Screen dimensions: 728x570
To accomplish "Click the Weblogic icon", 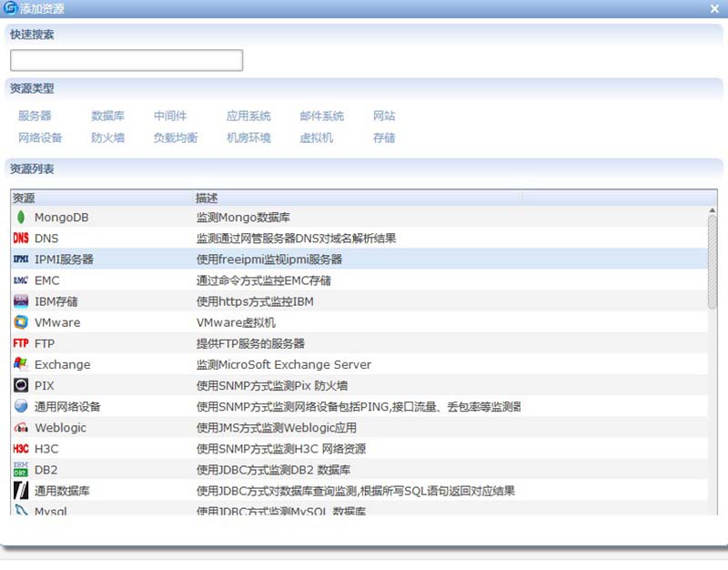I will click(21, 428).
